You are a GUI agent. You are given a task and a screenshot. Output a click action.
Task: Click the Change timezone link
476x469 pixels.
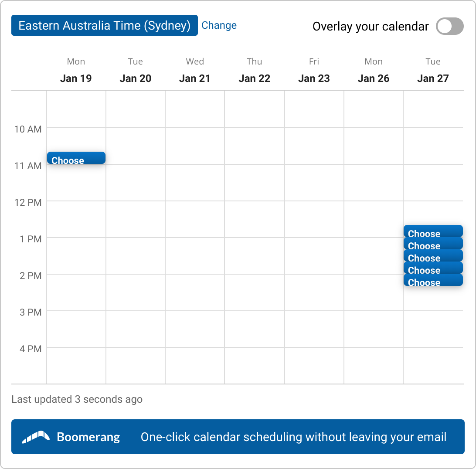(x=219, y=25)
